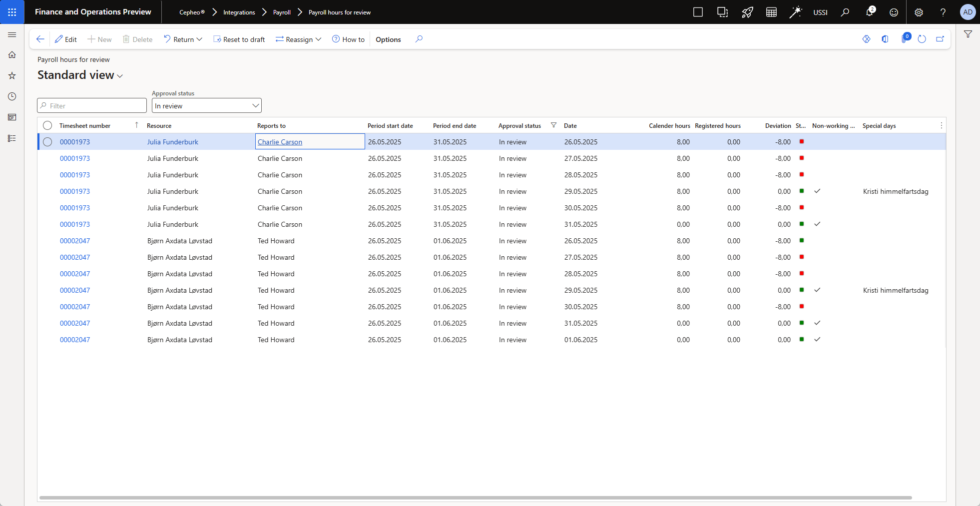
Task: Click the refresh page icon
Action: (922, 39)
